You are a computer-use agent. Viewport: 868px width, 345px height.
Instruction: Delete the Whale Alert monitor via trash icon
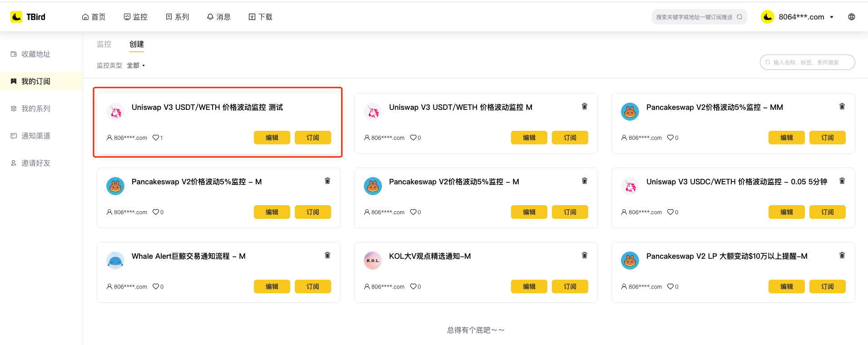coord(327,255)
